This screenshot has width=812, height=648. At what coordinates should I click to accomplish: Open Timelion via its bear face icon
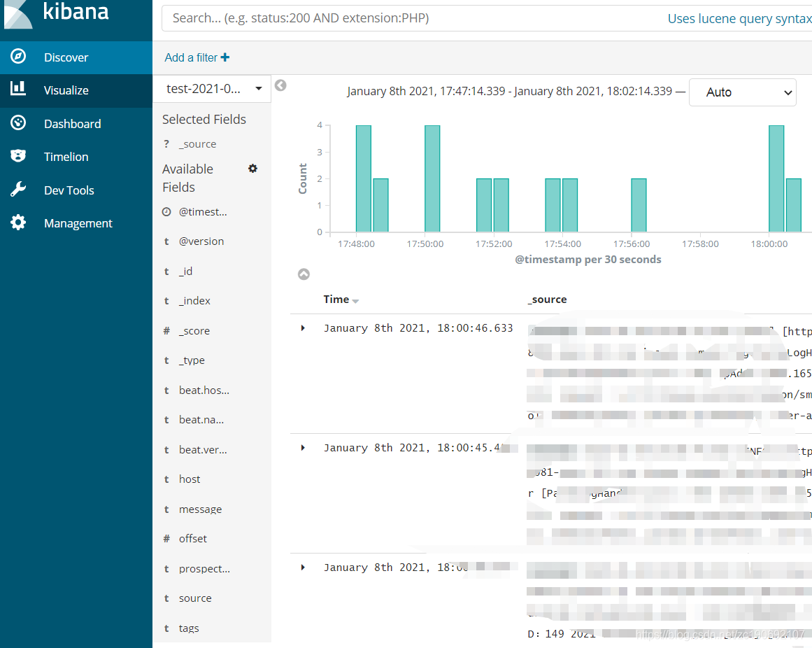click(x=18, y=156)
